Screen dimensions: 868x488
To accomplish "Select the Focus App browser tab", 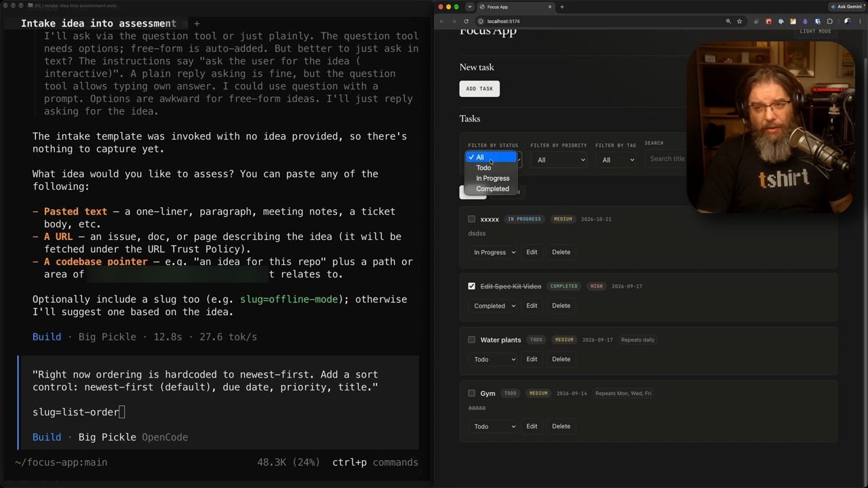I will click(515, 7).
